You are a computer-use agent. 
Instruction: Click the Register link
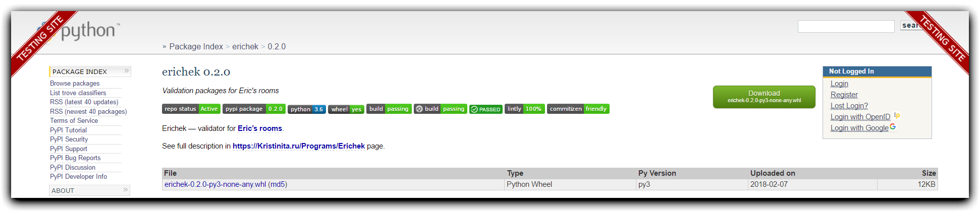click(844, 95)
